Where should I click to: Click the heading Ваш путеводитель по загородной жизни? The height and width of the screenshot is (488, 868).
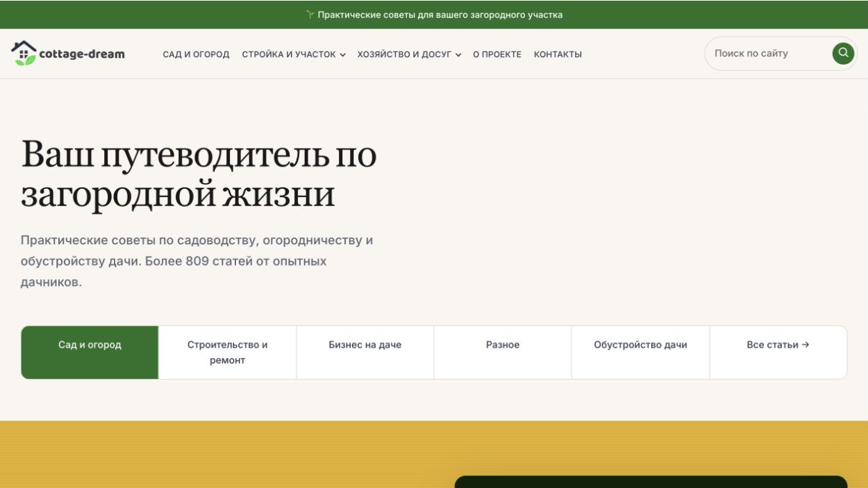pyautogui.click(x=199, y=174)
